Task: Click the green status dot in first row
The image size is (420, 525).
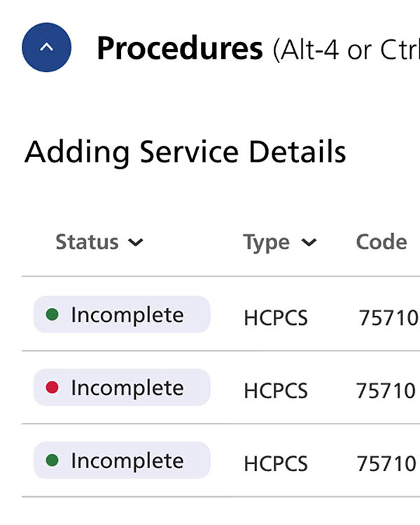Action: 52,315
